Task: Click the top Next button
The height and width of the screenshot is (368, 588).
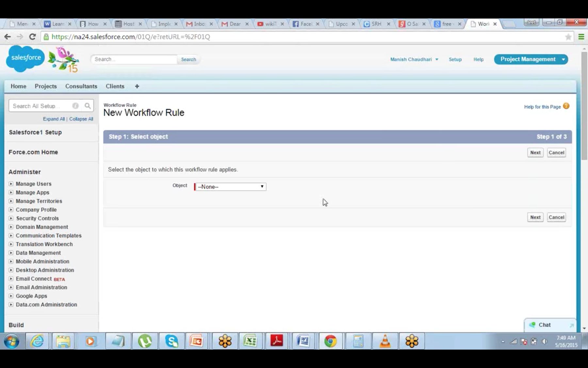Action: coord(535,152)
